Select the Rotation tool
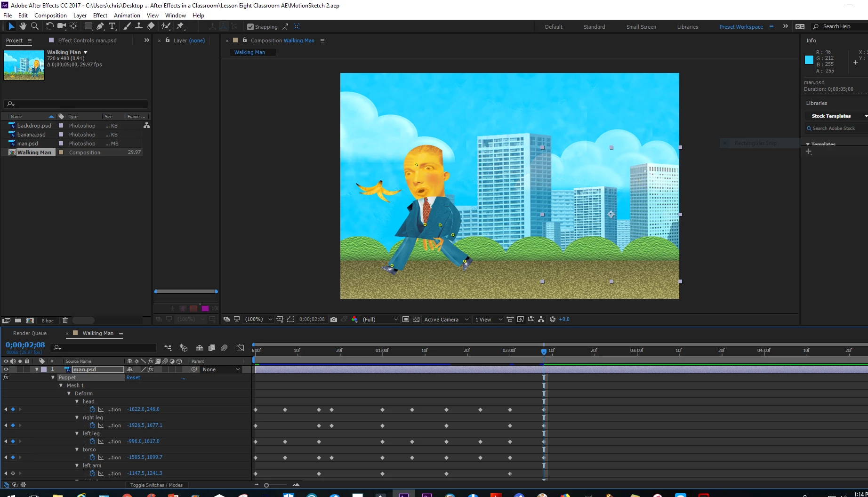The height and width of the screenshot is (497, 868). (49, 26)
